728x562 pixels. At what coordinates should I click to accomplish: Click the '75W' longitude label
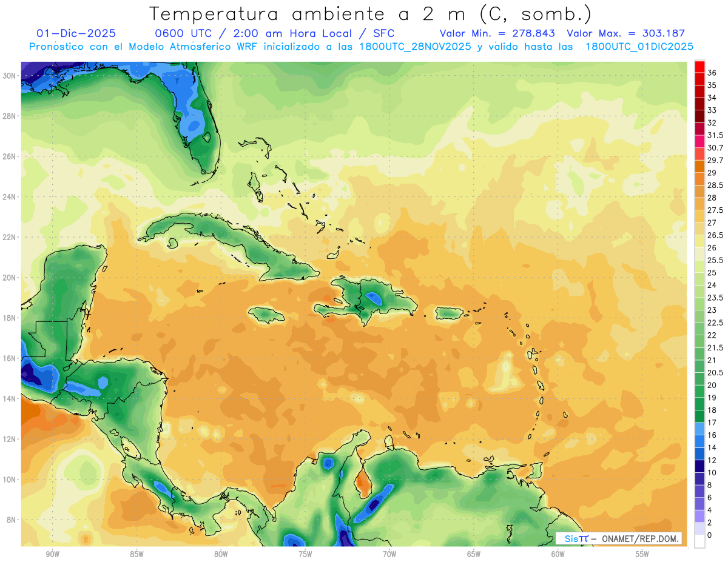click(305, 554)
